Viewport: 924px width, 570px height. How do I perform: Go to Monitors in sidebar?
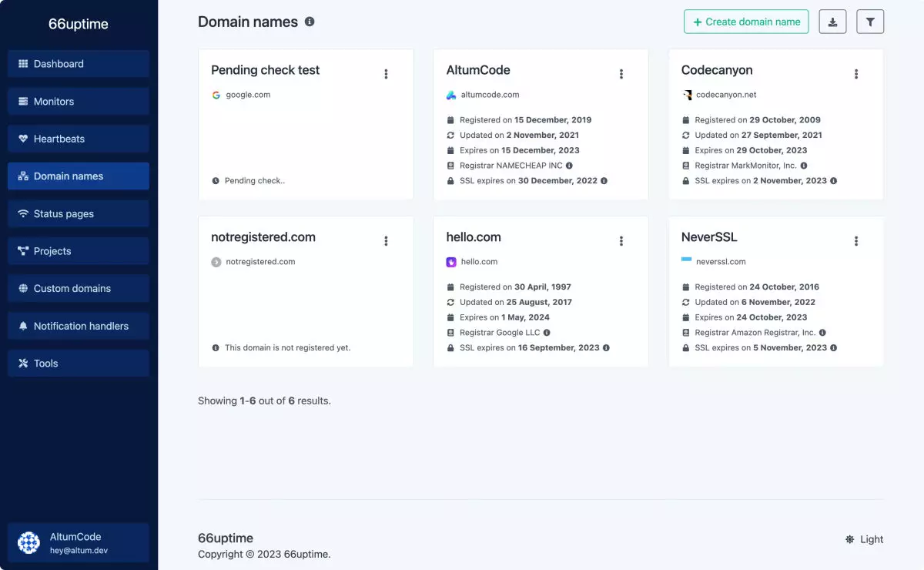point(79,102)
